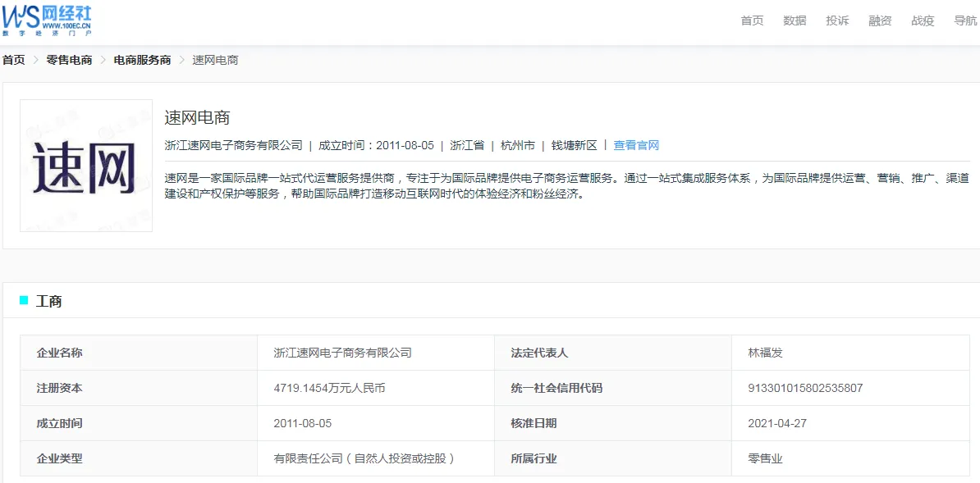980x483 pixels.
Task: Click the 注册资本 table label
Action: (x=59, y=388)
